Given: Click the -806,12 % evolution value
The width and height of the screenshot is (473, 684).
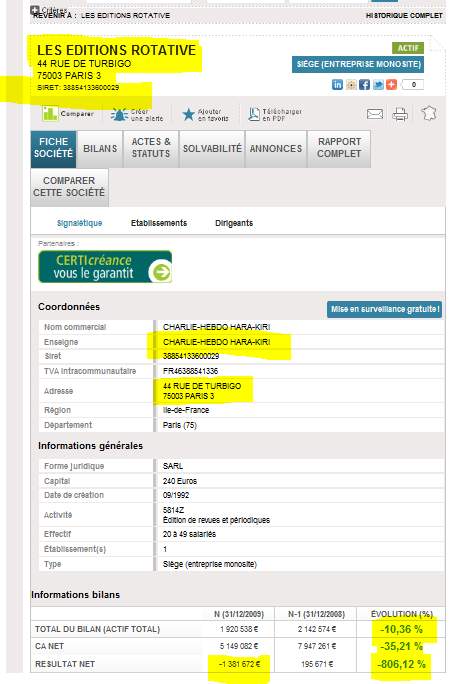Looking at the screenshot, I should 401,664.
